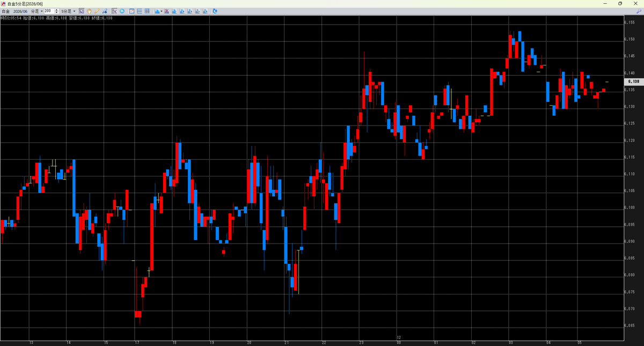Activate the hand pan tool
This screenshot has height=346, width=644.
(x=89, y=11)
